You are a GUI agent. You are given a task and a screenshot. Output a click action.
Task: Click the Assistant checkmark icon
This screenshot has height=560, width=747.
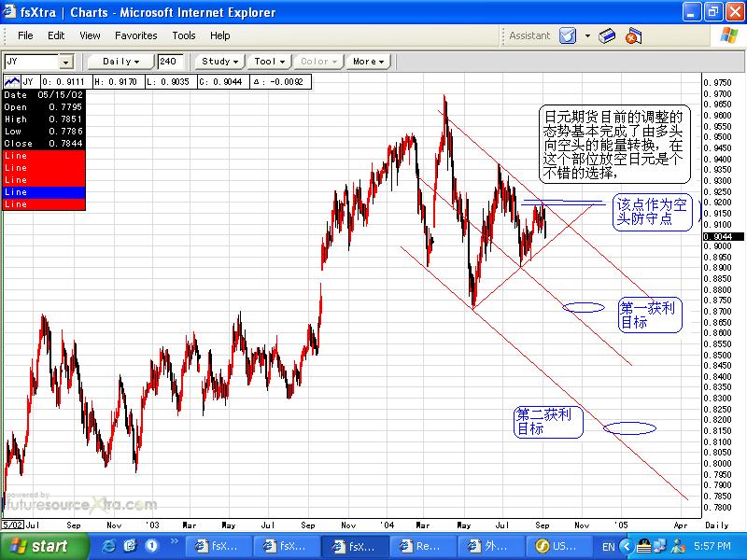(568, 35)
